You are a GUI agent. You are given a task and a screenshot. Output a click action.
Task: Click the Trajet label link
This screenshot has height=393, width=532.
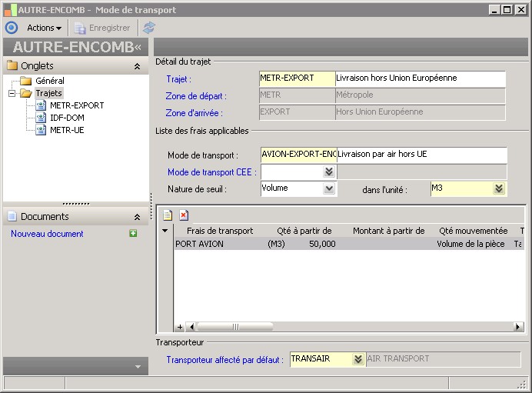[178, 79]
